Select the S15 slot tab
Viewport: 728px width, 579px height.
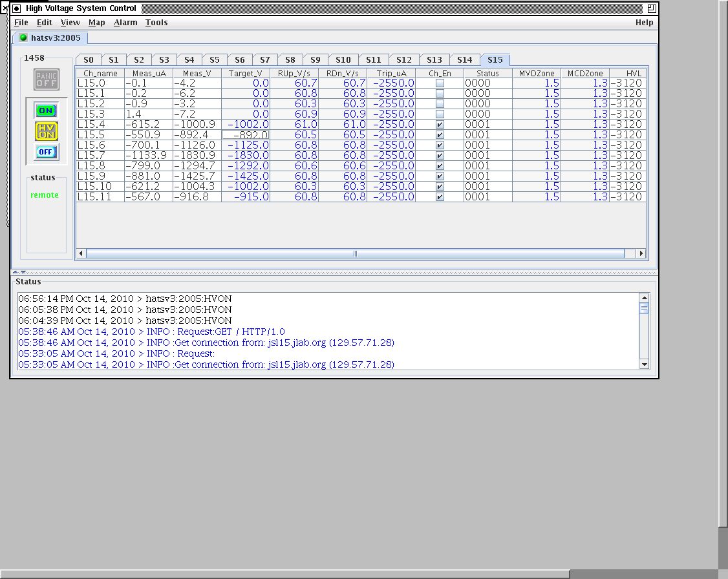point(495,60)
